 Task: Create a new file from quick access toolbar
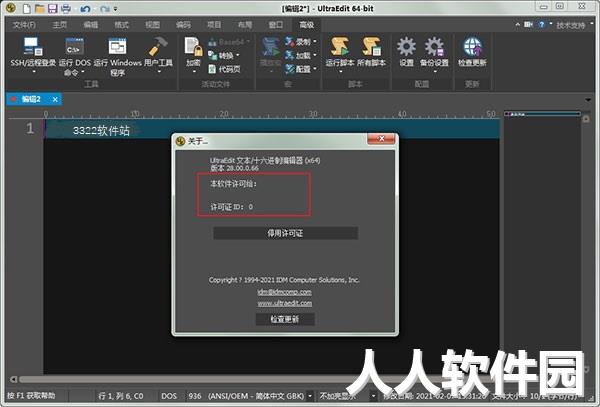coord(26,8)
